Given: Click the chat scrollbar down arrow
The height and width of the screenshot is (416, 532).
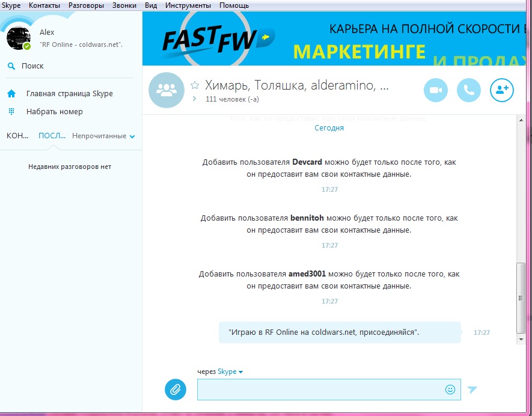Looking at the screenshot, I should [x=521, y=339].
